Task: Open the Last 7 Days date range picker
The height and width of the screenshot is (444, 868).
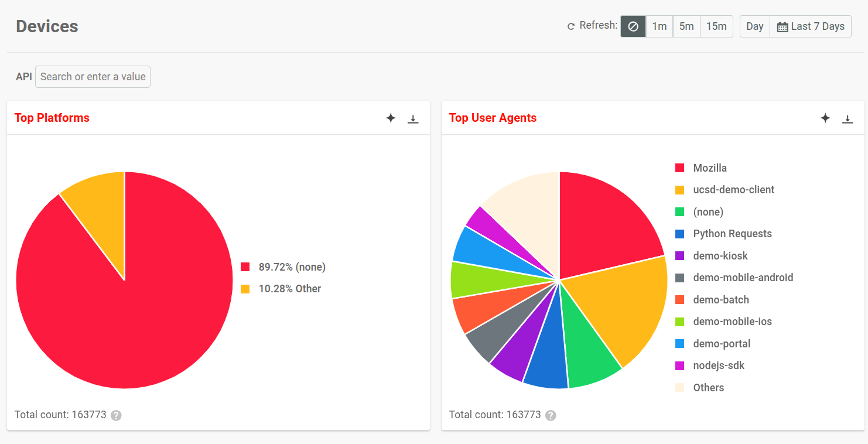Action: [x=810, y=26]
